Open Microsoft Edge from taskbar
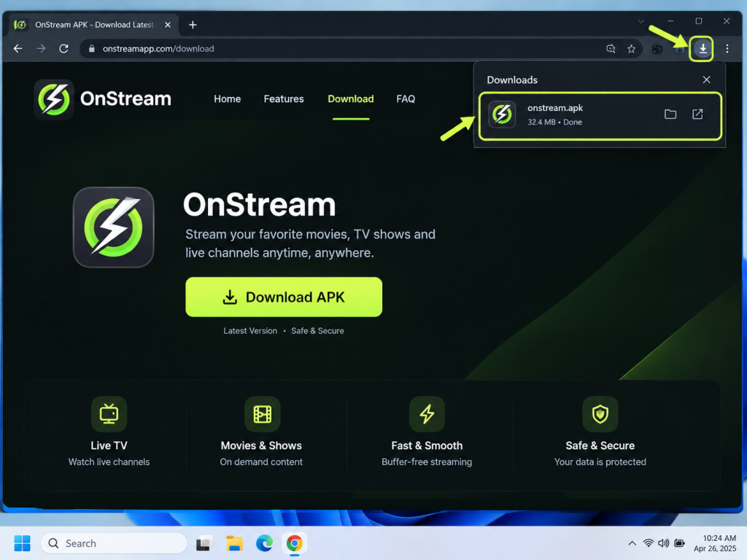The height and width of the screenshot is (560, 747). pos(264,543)
